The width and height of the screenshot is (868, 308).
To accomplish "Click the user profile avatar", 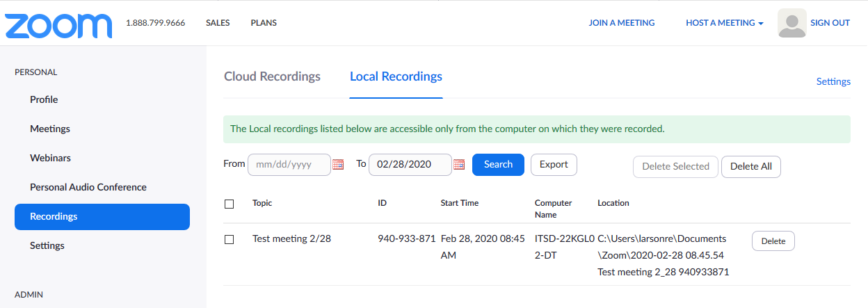I will pyautogui.click(x=791, y=23).
